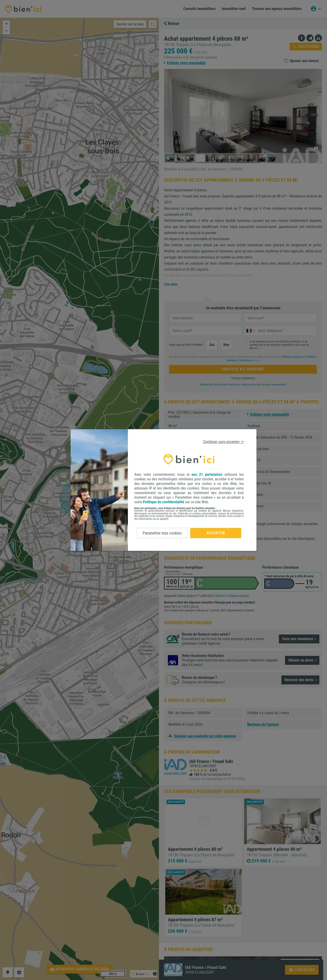Open Trouvez une agence immobilière menu
Viewport: 327px width, 980px height.
pos(276,9)
